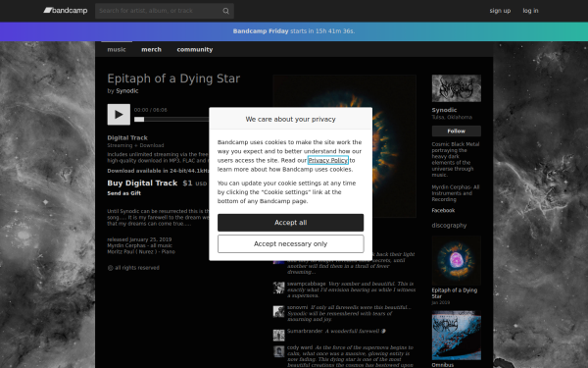
Task: Play the Epitaph of a Dying Star track
Action: [x=119, y=115]
